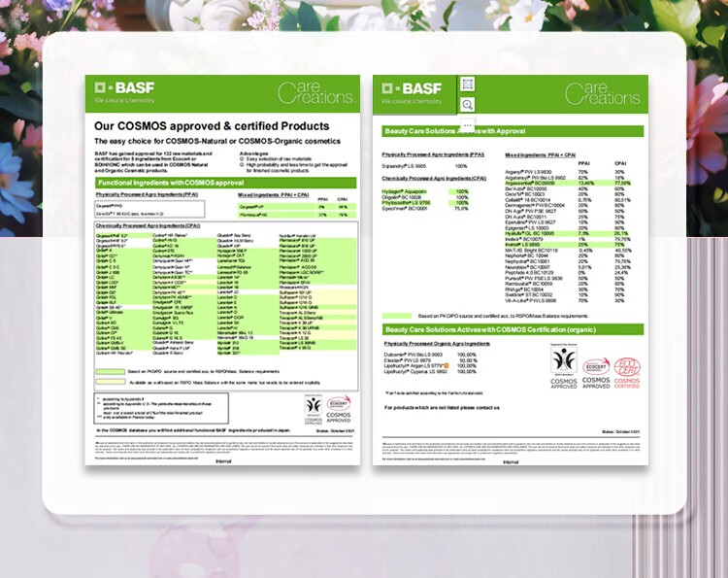
Task: Click the Care Creations logo on left page
Action: [x=315, y=93]
